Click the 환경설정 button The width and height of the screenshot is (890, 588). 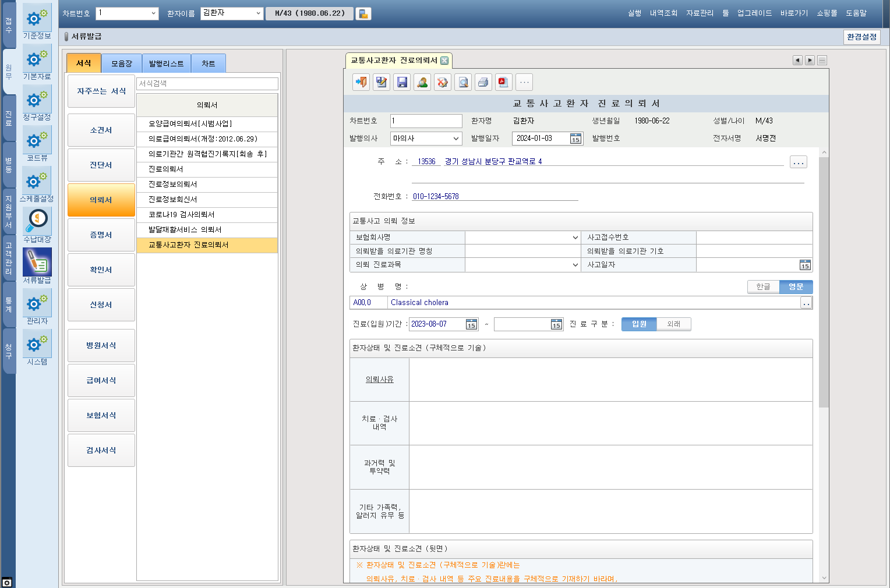click(861, 37)
